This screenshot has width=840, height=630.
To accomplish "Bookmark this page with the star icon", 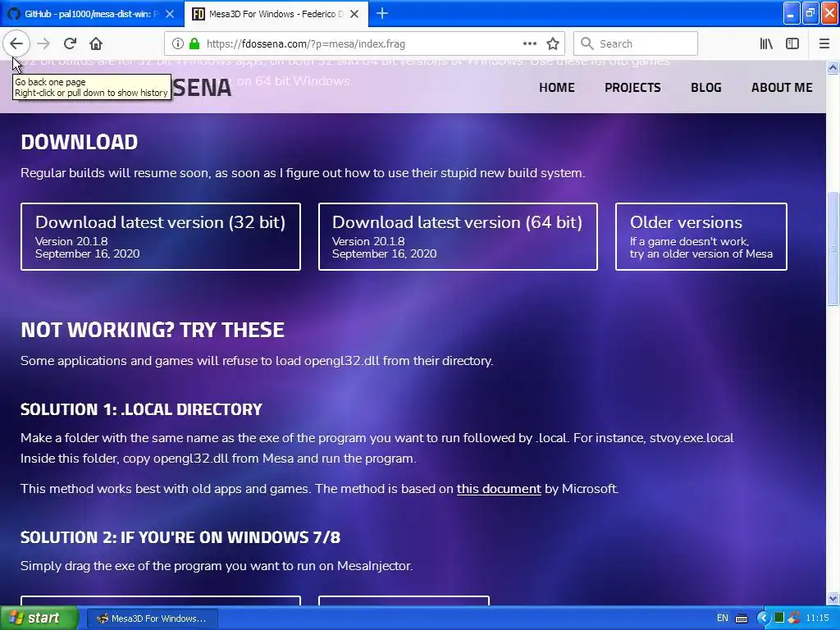I will [x=553, y=43].
